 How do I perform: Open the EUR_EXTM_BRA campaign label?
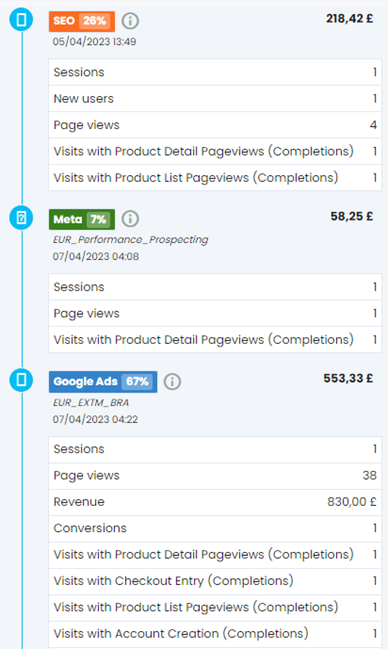coord(91,402)
